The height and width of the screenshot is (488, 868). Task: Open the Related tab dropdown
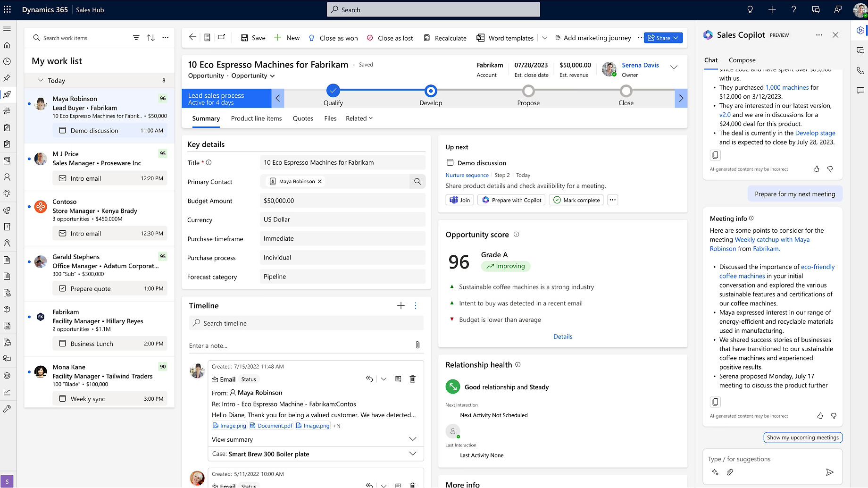click(x=359, y=118)
